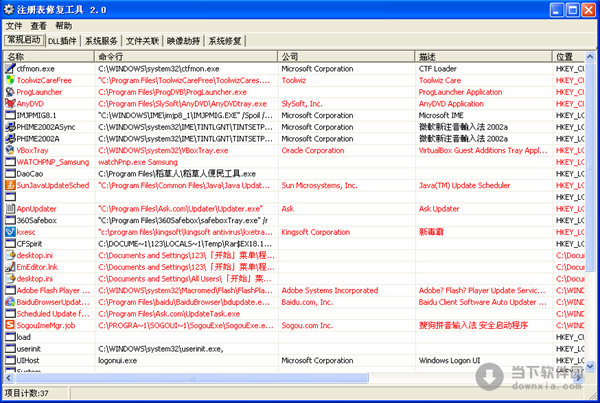Open the 映像劫持 tab
Screen dimensions: 600x403
(184, 41)
